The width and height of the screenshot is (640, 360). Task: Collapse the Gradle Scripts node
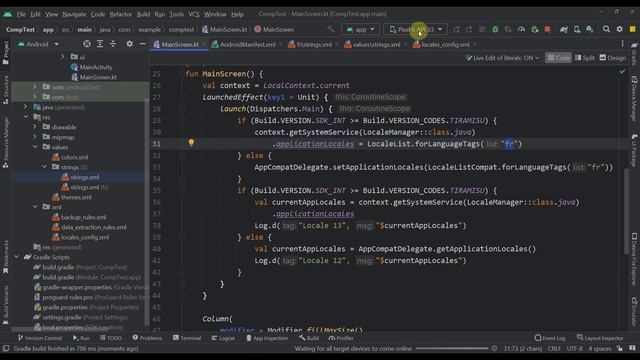(16, 257)
